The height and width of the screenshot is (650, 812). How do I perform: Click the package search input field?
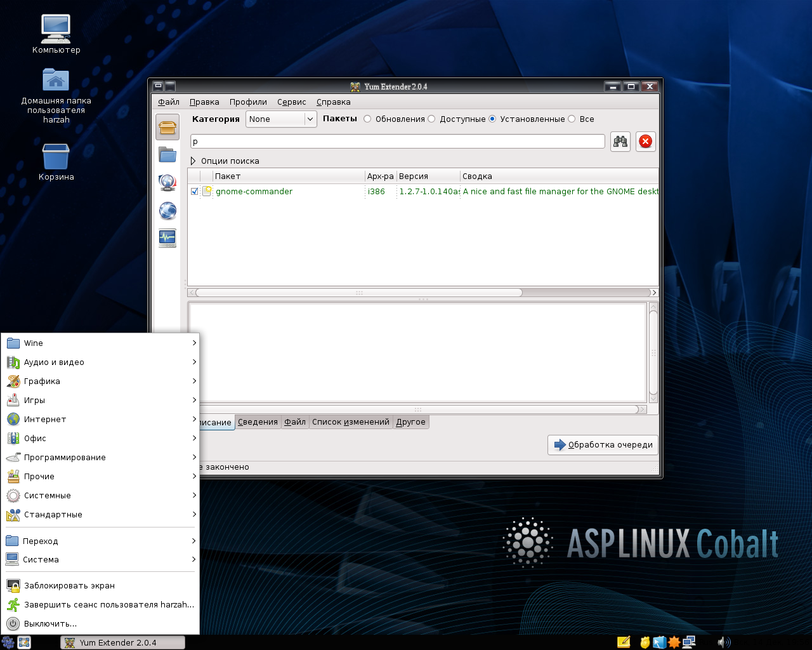(x=398, y=142)
